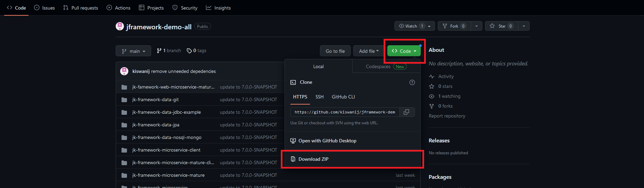
Task: View the 0 stars link
Action: 445,87
